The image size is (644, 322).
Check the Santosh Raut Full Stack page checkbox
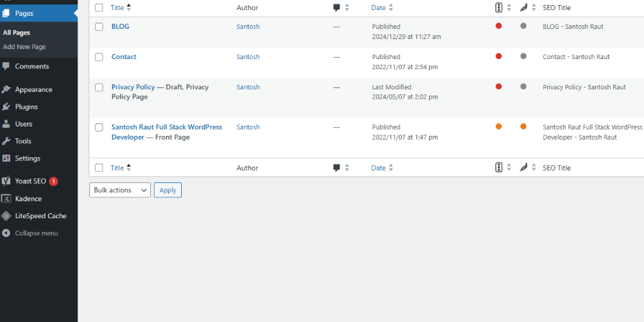click(x=99, y=127)
